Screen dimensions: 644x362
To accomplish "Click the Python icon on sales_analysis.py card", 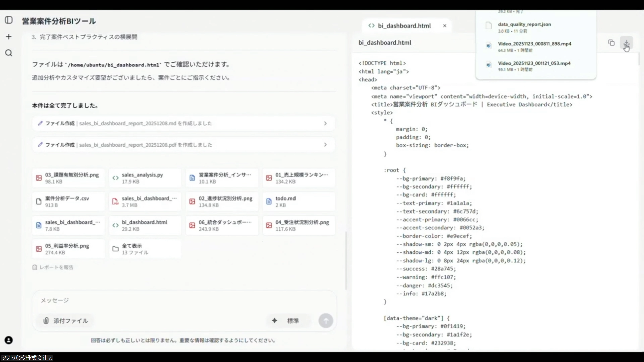I will [x=116, y=178].
